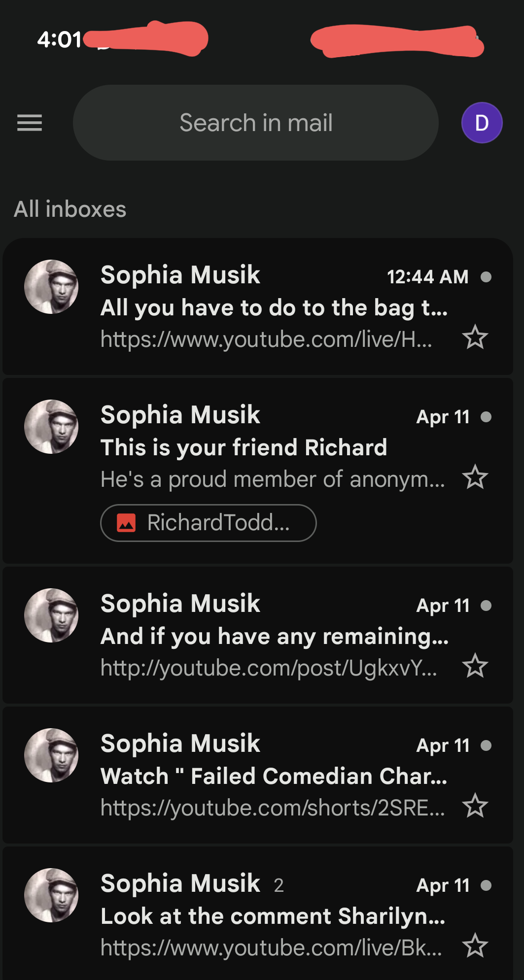
Task: Tap the Search in mail field
Action: pyautogui.click(x=255, y=123)
